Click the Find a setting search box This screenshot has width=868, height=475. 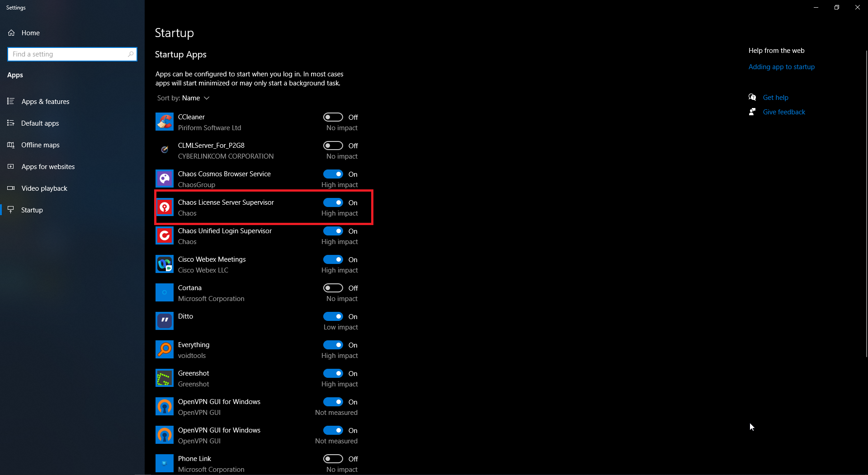point(72,54)
